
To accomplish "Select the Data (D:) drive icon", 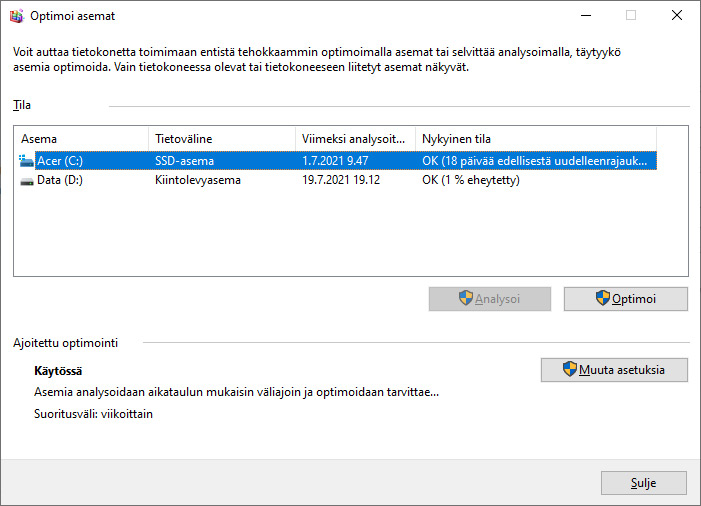I will [27, 181].
